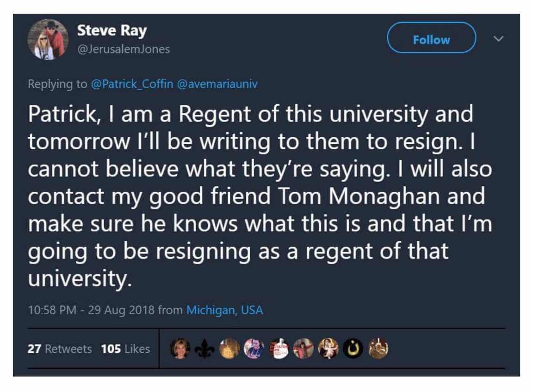Image resolution: width=533 pixels, height=392 pixels.
Task: Click the Michigan, USA location link
Action: tap(224, 310)
